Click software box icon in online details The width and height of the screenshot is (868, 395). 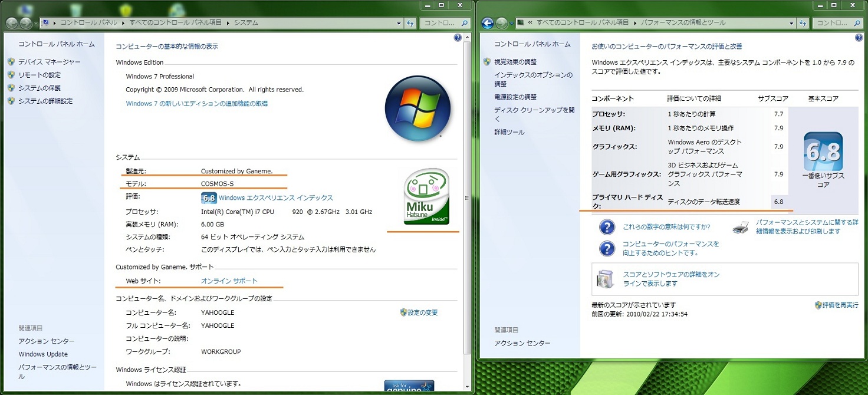pyautogui.click(x=606, y=279)
